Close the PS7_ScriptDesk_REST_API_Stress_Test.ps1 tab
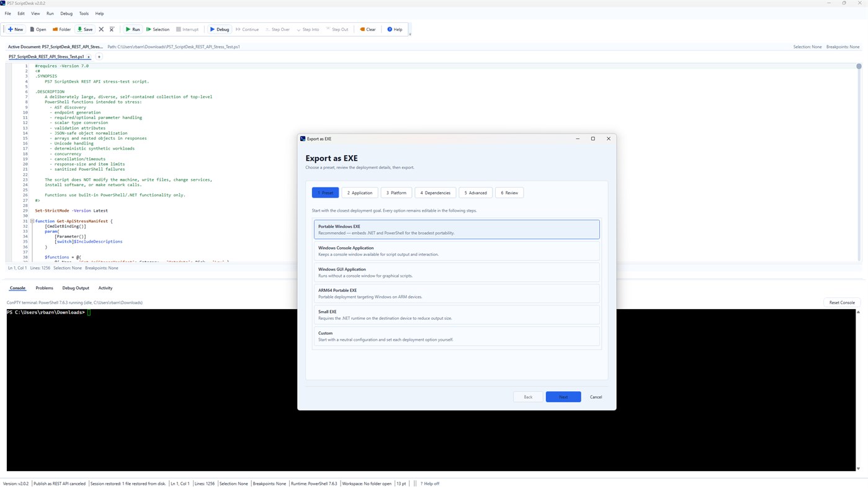The image size is (868, 488). pyautogui.click(x=89, y=57)
